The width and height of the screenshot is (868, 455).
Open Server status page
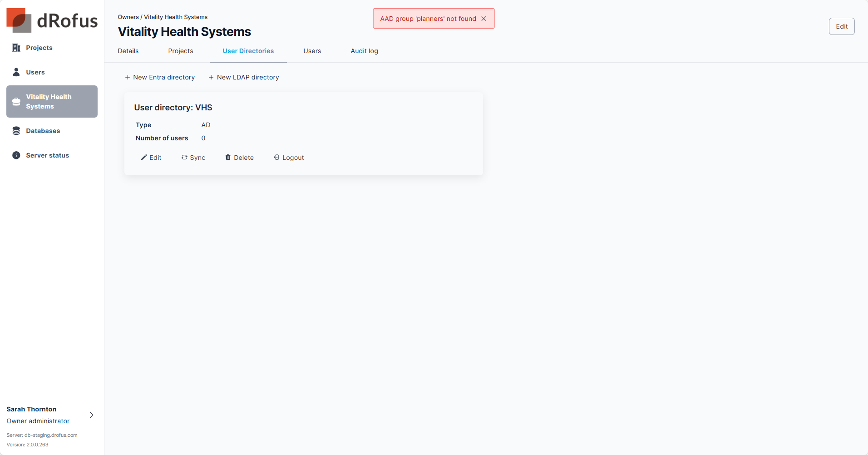pyautogui.click(x=52, y=155)
